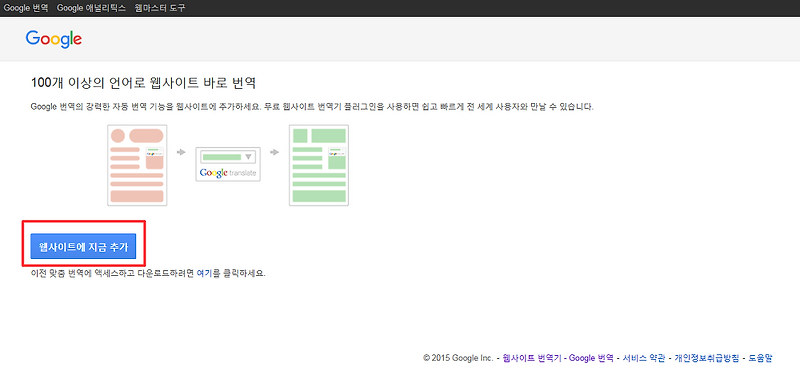Open Google 애널리틱스 in the top bar

[x=91, y=8]
